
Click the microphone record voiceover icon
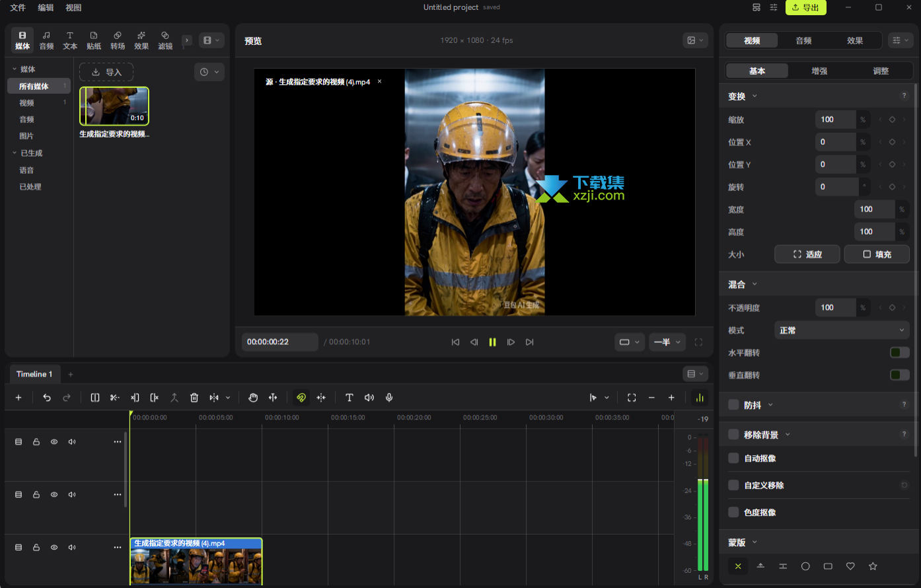pos(389,398)
